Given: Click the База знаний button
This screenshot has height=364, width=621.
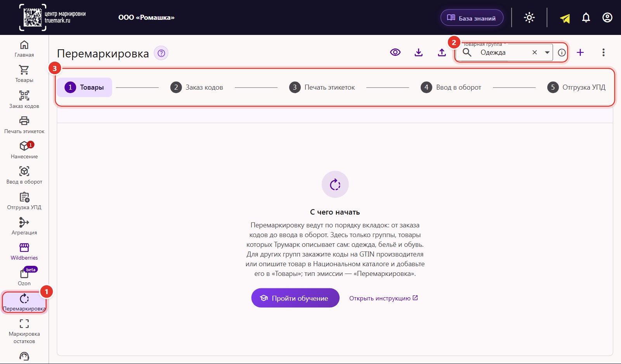Looking at the screenshot, I should click(472, 18).
